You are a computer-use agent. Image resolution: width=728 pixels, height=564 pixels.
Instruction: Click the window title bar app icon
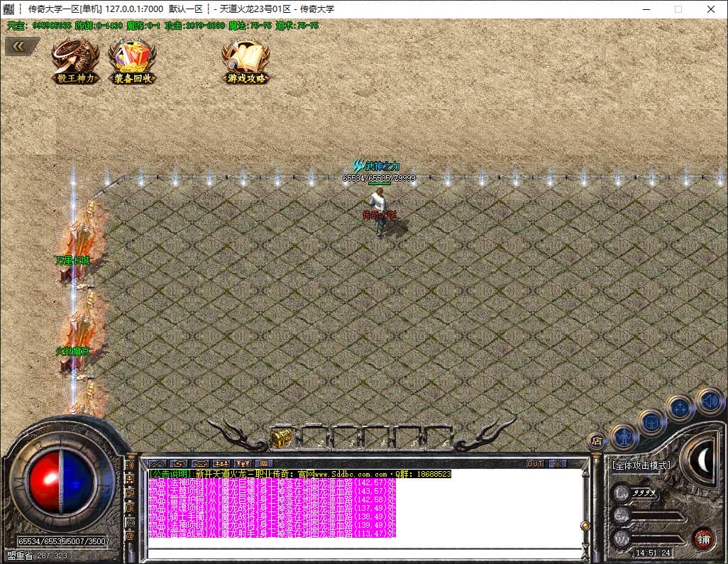click(x=9, y=9)
